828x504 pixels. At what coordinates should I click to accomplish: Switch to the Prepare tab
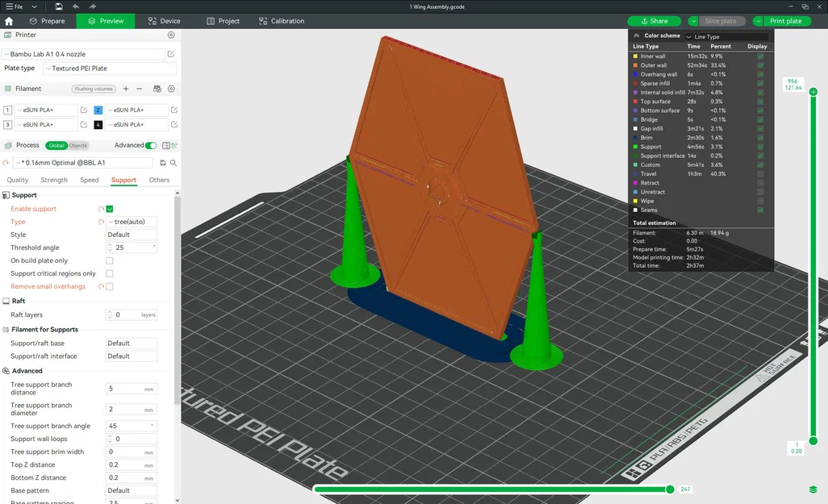pos(48,21)
